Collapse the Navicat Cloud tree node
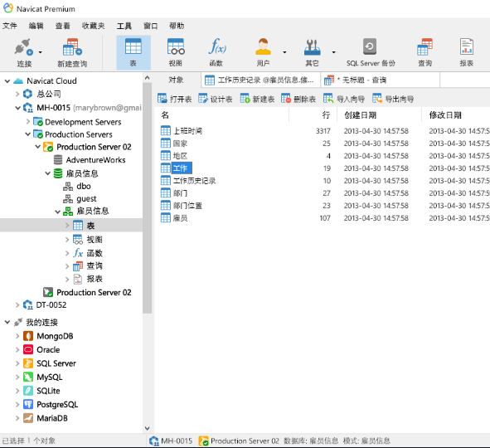This screenshot has width=490, height=448. click(7, 81)
